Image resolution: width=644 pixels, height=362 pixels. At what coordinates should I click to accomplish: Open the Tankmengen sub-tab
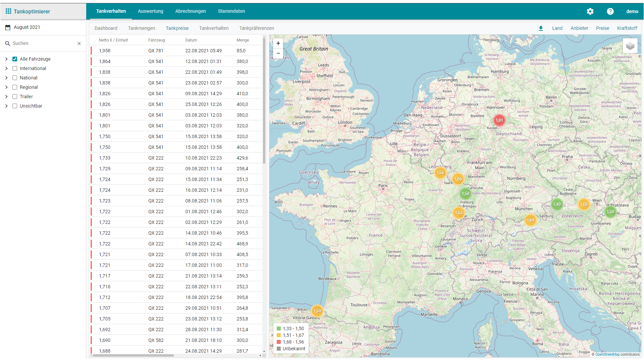pos(141,28)
